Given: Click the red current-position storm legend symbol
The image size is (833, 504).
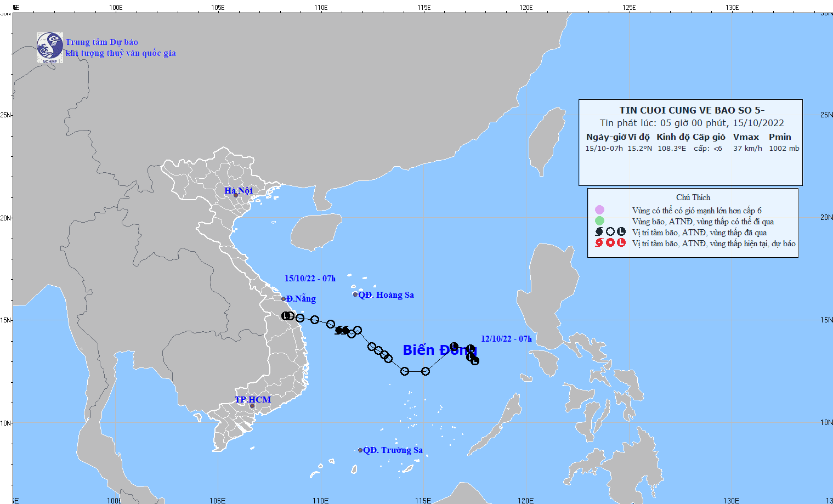Looking at the screenshot, I should (599, 242).
